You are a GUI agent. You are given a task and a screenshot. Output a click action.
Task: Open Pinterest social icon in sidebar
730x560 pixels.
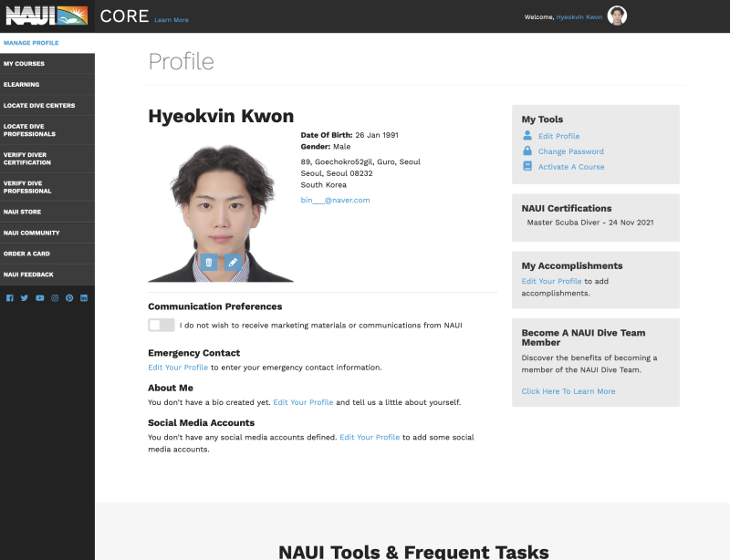[x=69, y=298]
